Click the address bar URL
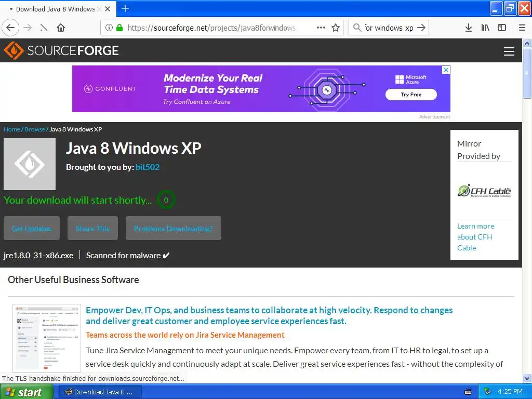This screenshot has height=399, width=532. pyautogui.click(x=211, y=28)
